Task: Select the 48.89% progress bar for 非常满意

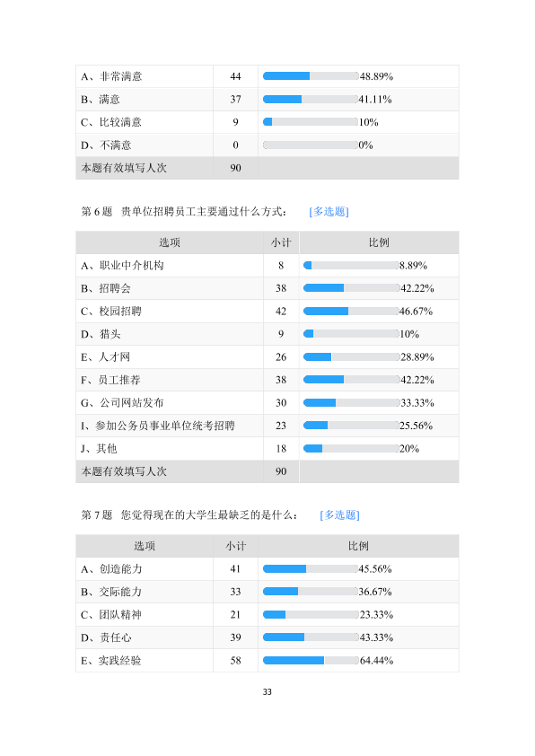Action: (x=311, y=76)
